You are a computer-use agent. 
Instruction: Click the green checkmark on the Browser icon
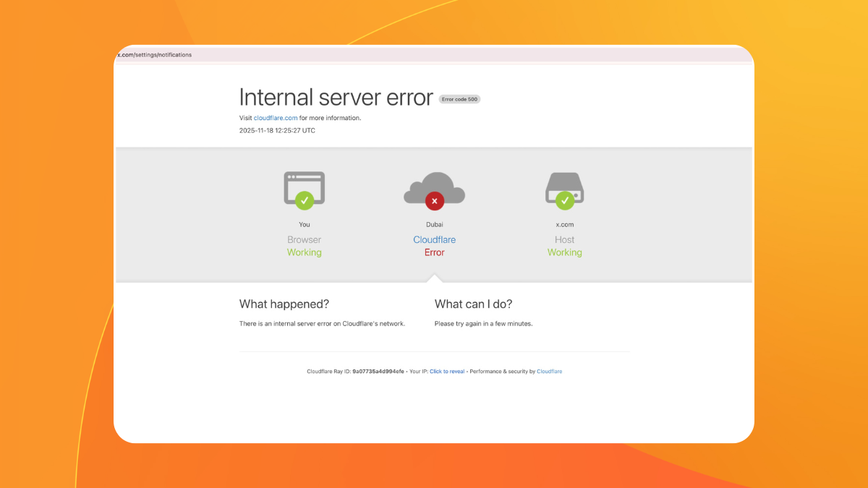click(x=305, y=201)
